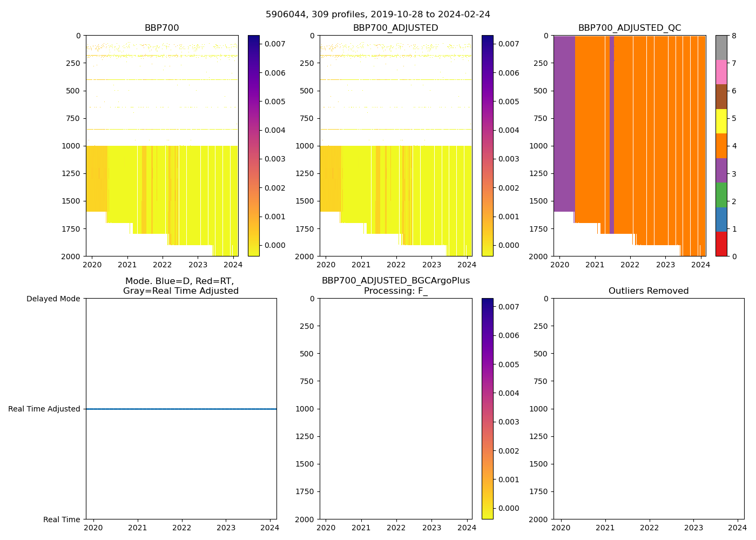Click the 2022 tick on the Mode plot axis
The width and height of the screenshot is (756, 540).
click(x=181, y=528)
